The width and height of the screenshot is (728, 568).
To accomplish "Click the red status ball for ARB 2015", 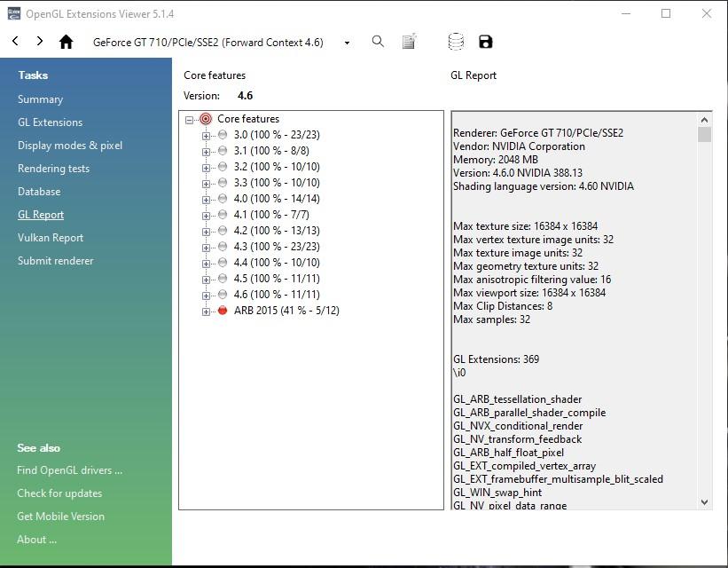I will (x=223, y=310).
